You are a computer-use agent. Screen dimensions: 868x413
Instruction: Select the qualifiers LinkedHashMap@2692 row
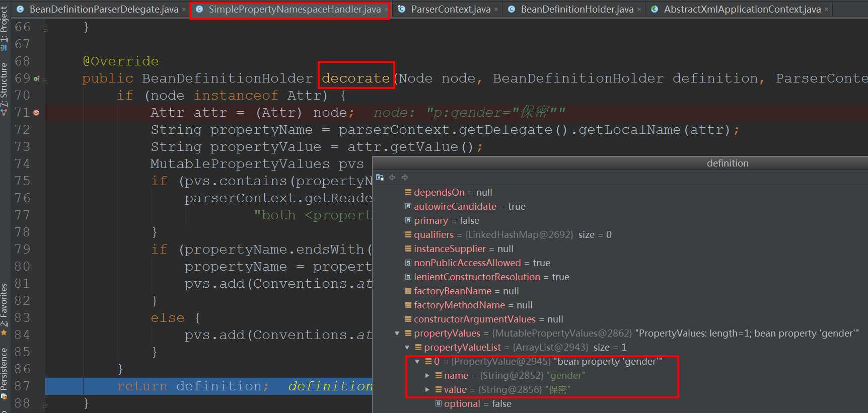(x=620, y=234)
